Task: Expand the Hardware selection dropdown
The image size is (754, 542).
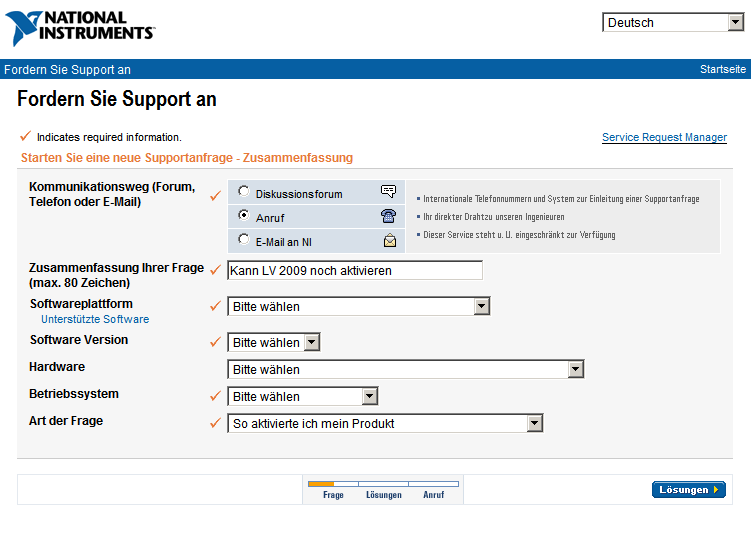Action: (x=405, y=370)
